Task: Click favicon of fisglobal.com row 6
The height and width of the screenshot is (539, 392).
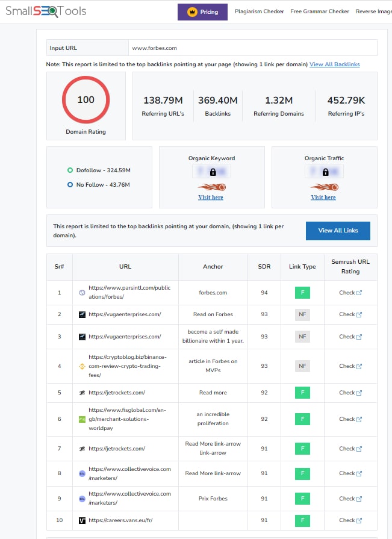Action: point(82,419)
